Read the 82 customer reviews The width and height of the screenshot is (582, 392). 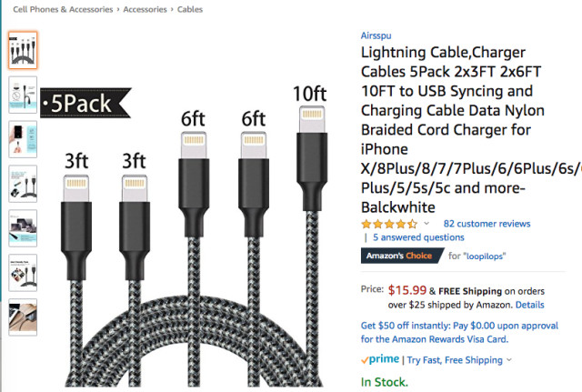pyautogui.click(x=487, y=224)
